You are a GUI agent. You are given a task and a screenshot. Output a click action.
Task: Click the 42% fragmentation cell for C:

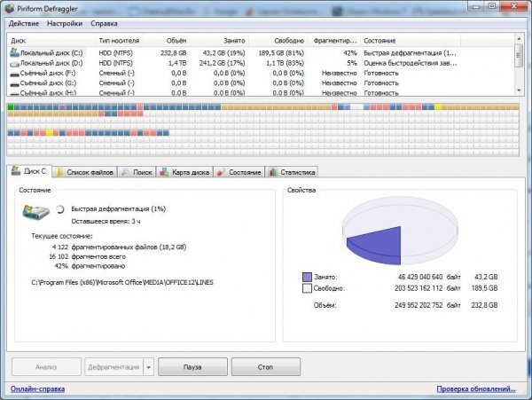(350, 53)
